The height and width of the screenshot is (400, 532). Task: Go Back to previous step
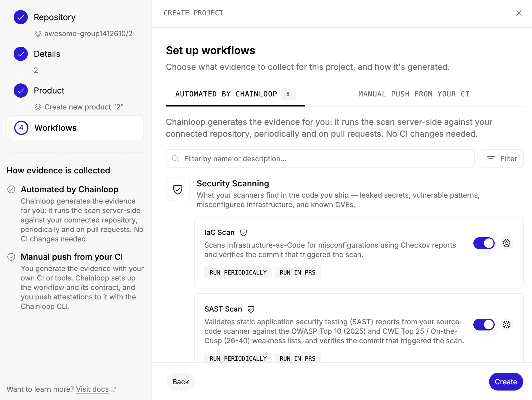coord(181,382)
